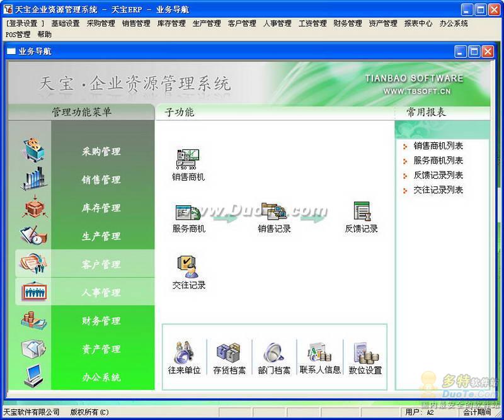Viewport: 504px width, 420px height.
Task: Open the 人事管理 menu in menu bar
Action: pos(277,23)
